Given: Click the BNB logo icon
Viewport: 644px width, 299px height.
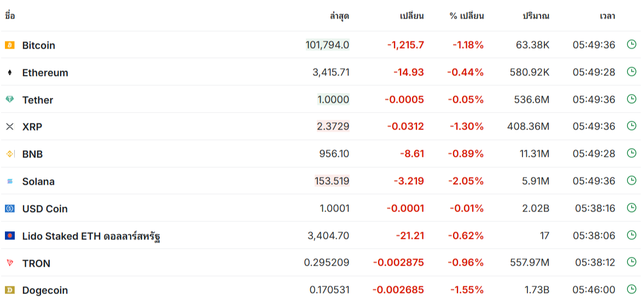Looking at the screenshot, I should pyautogui.click(x=10, y=154).
